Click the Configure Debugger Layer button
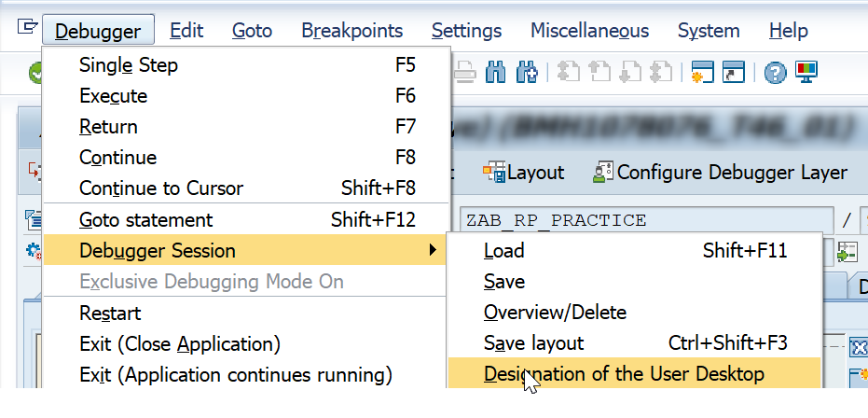The width and height of the screenshot is (868, 418). 720,173
